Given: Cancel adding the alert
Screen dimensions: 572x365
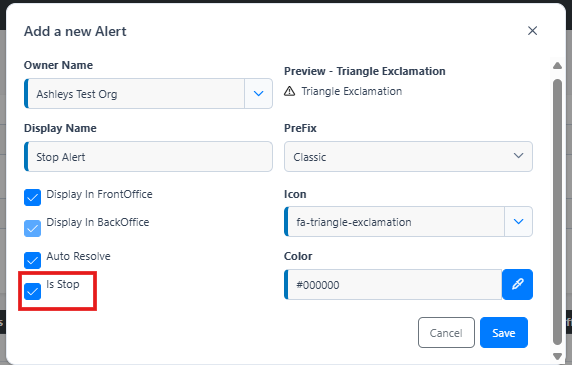Looking at the screenshot, I should (x=446, y=333).
